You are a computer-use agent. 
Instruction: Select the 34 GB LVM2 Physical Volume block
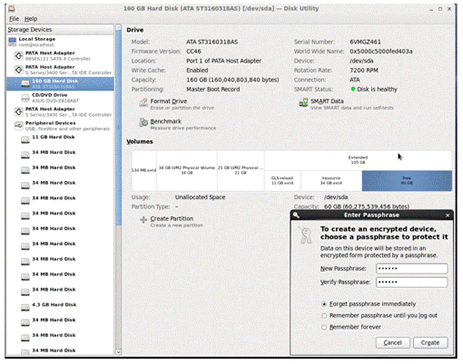[x=187, y=171]
